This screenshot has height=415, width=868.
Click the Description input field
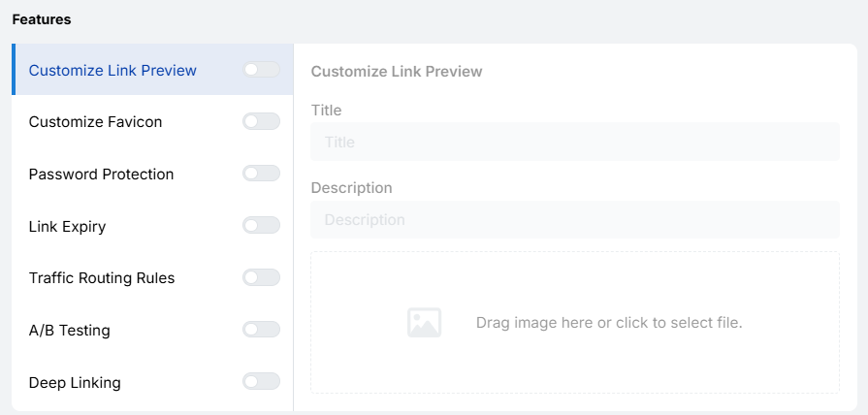[x=575, y=220]
